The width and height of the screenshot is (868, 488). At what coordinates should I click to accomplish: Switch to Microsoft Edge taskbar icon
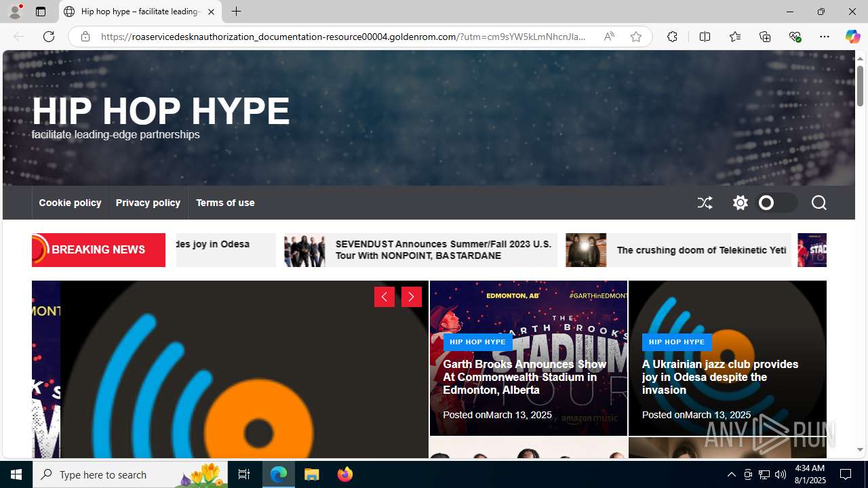tap(279, 474)
